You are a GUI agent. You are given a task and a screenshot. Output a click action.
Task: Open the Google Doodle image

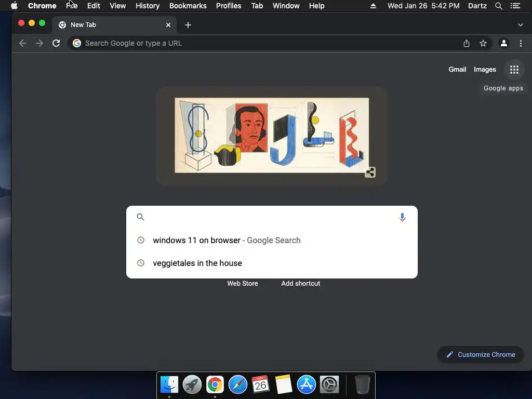point(272,136)
